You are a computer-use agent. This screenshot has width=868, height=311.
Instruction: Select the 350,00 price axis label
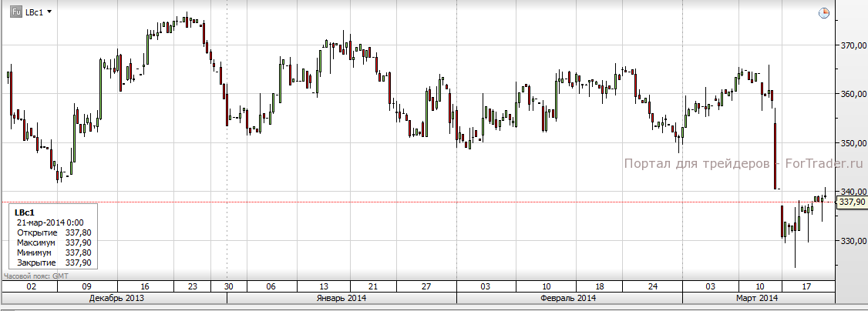[853, 143]
